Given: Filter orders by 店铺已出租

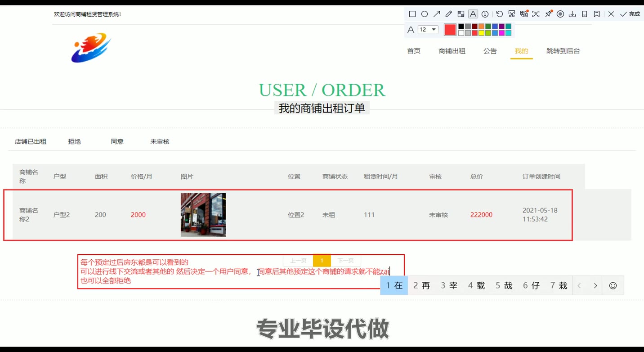Looking at the screenshot, I should click(x=31, y=141).
